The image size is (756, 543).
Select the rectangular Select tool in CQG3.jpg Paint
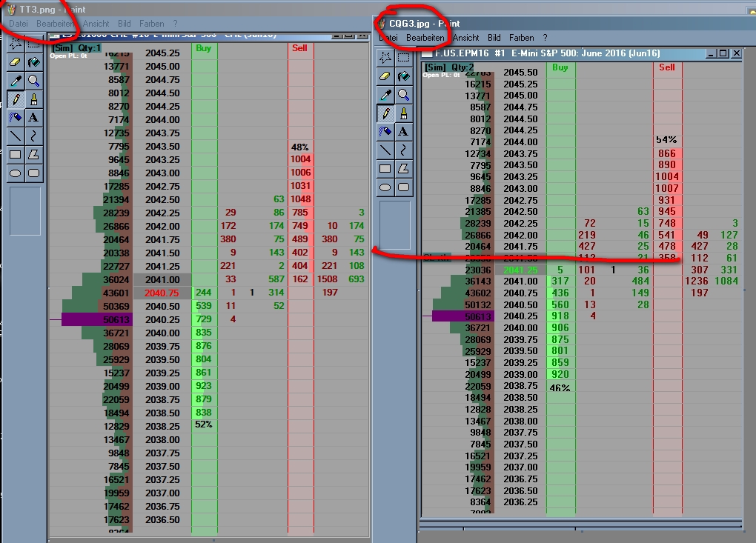(403, 58)
